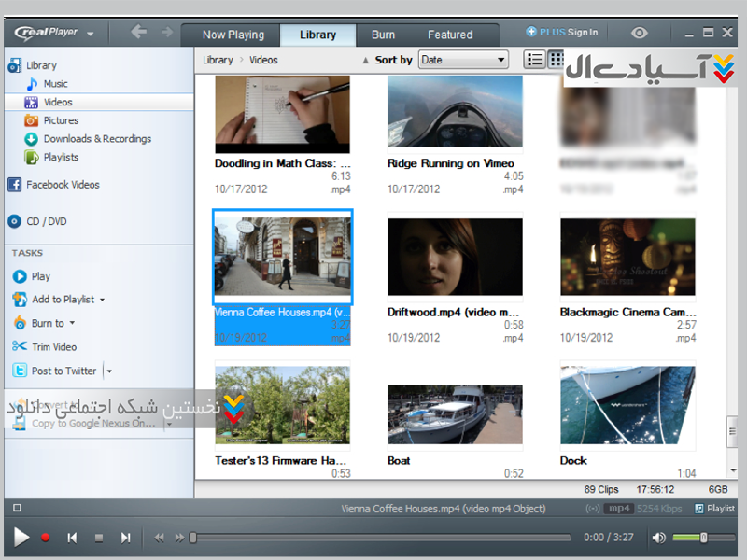Mute audio with the speaker icon

[658, 538]
